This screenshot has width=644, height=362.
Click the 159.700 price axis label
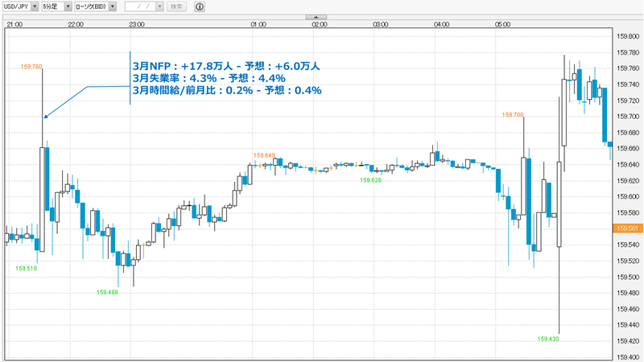pos(628,117)
